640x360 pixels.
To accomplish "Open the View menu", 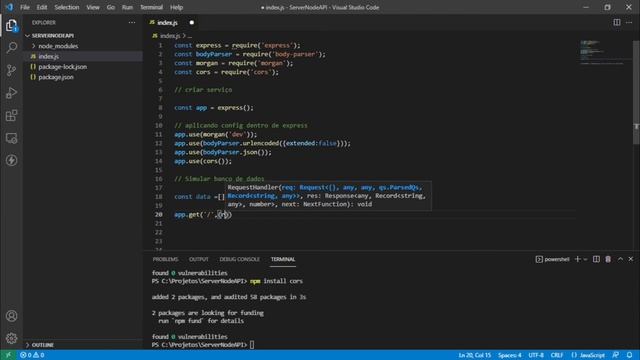I will 93,7.
